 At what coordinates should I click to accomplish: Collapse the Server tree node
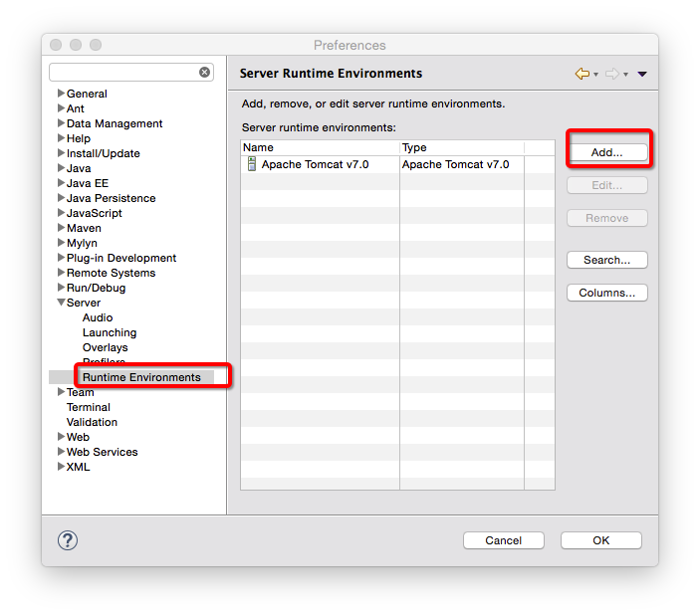point(61,303)
